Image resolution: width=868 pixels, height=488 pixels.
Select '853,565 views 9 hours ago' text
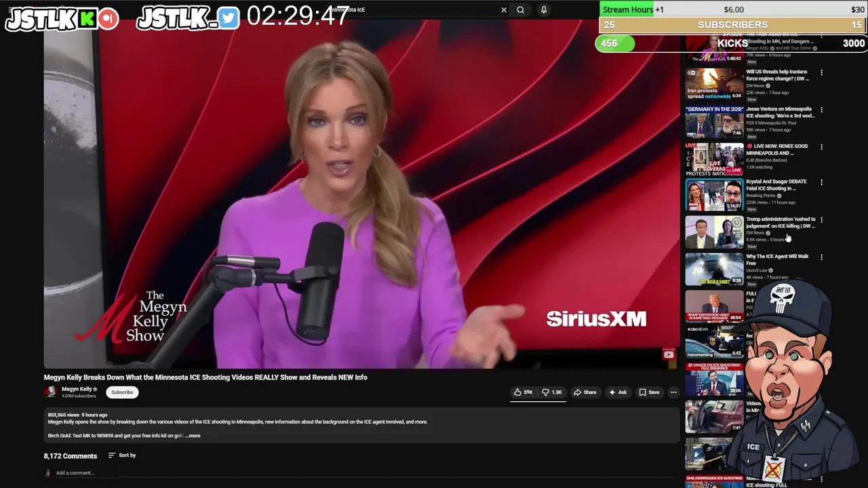coord(77,415)
